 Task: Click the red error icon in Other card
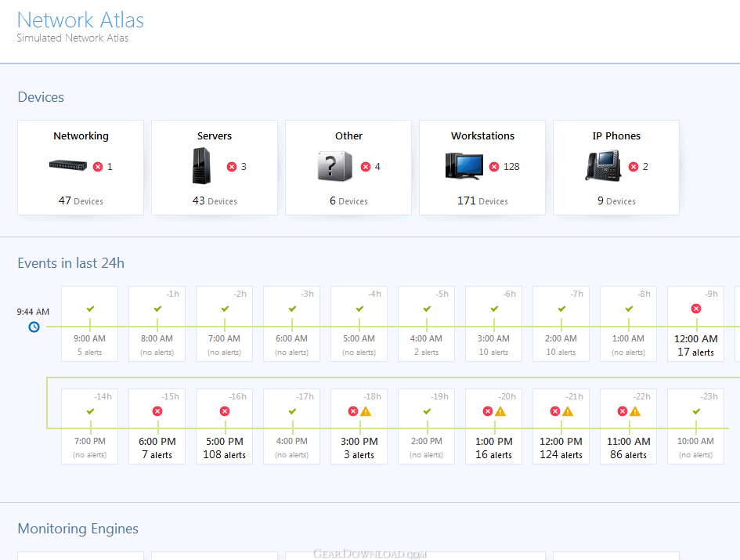[x=366, y=167]
